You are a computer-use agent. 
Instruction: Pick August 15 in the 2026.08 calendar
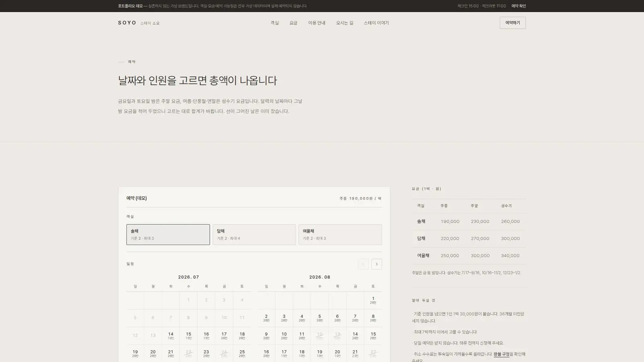coord(373,335)
